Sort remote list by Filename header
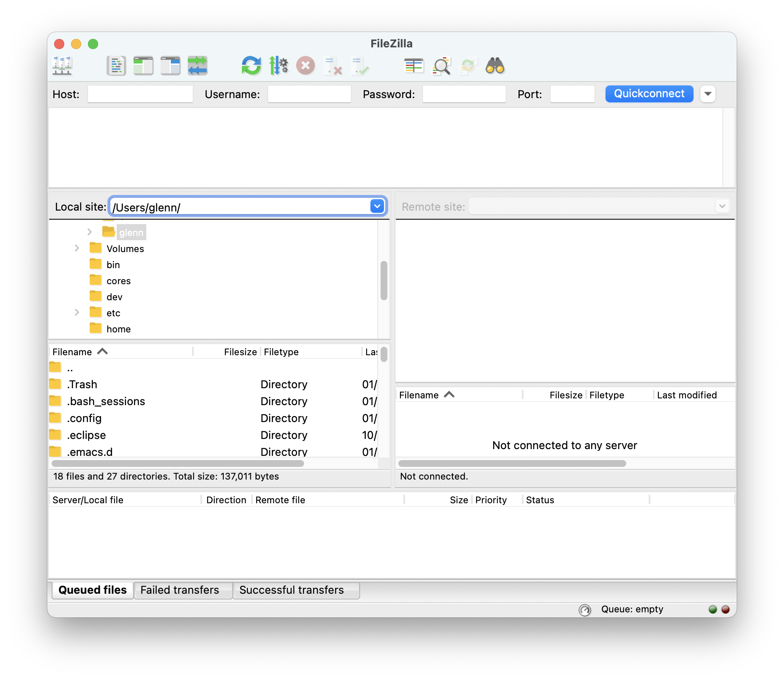The height and width of the screenshot is (680, 784). [459, 395]
